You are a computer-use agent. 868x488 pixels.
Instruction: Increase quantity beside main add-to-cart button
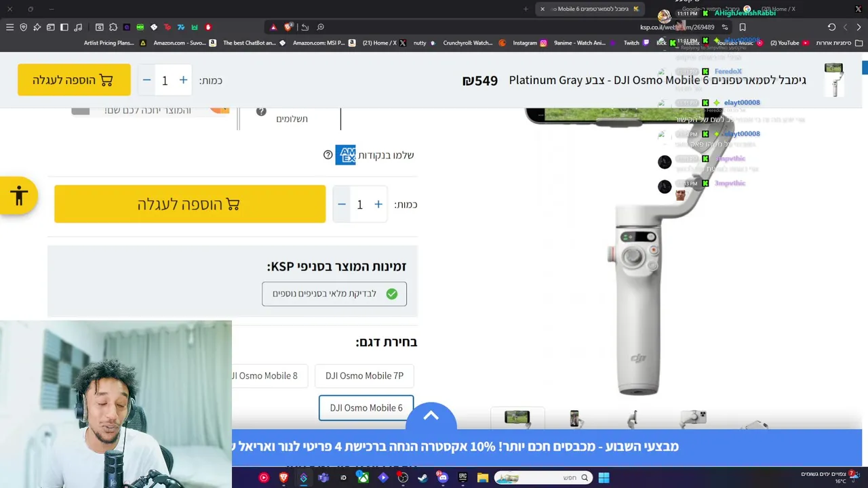tap(378, 204)
